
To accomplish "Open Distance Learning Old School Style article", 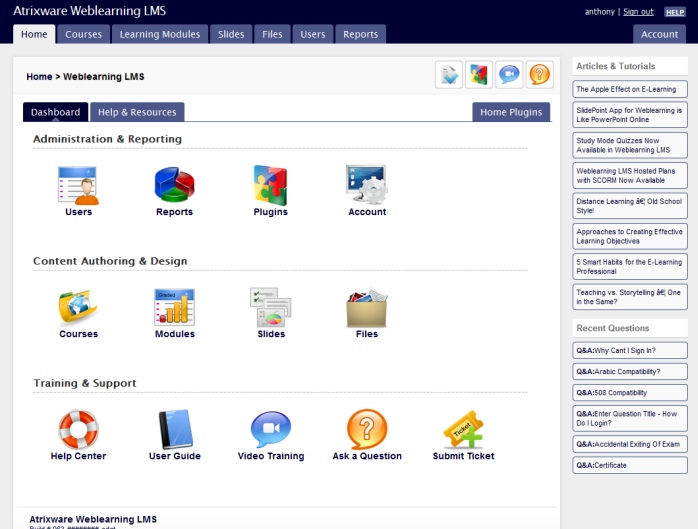I will point(630,206).
